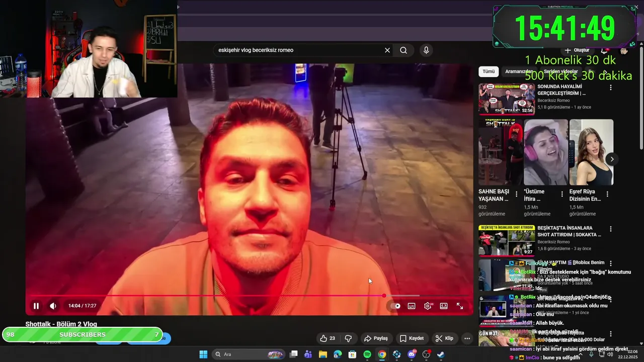This screenshot has width=644, height=362.
Task: Like the video with thumbs up
Action: coord(328,338)
